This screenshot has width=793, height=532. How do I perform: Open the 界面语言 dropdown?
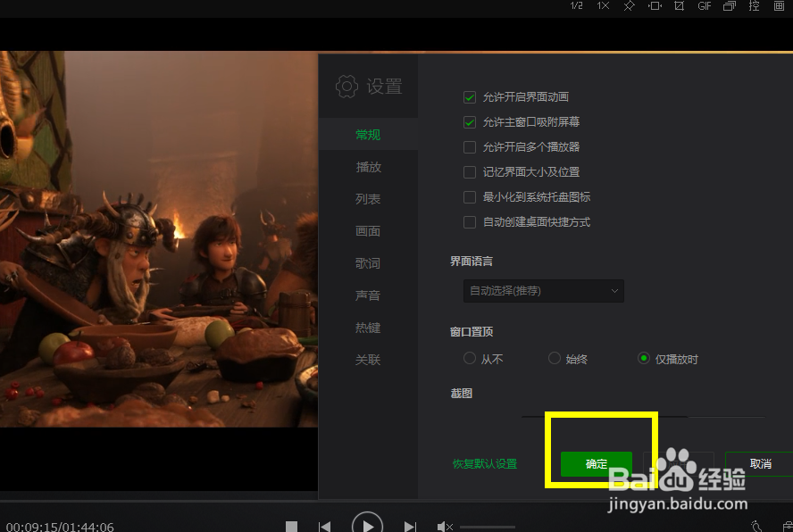544,291
